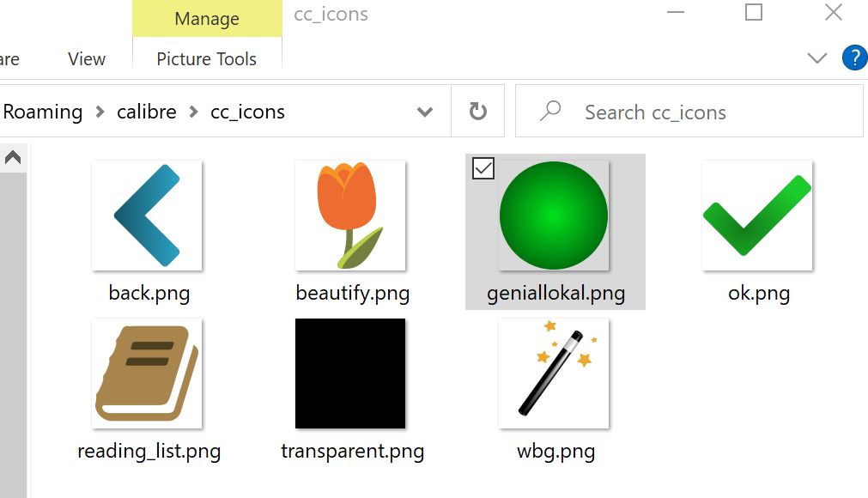Click the ok.png green checkmark icon
Image resolution: width=868 pixels, height=498 pixels.
756,216
